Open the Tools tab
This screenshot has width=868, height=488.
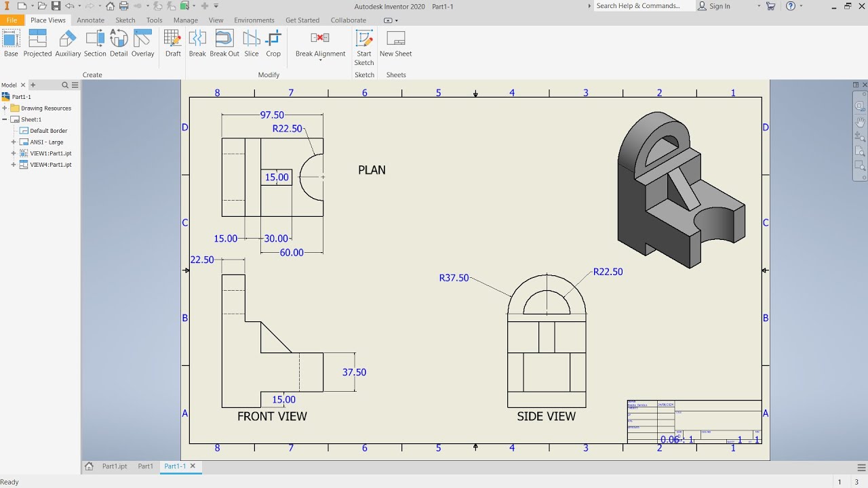[x=155, y=20]
